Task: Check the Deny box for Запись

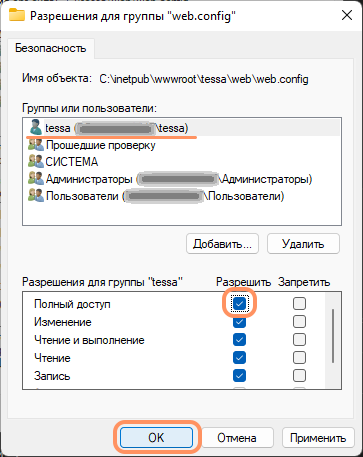Action: click(299, 376)
